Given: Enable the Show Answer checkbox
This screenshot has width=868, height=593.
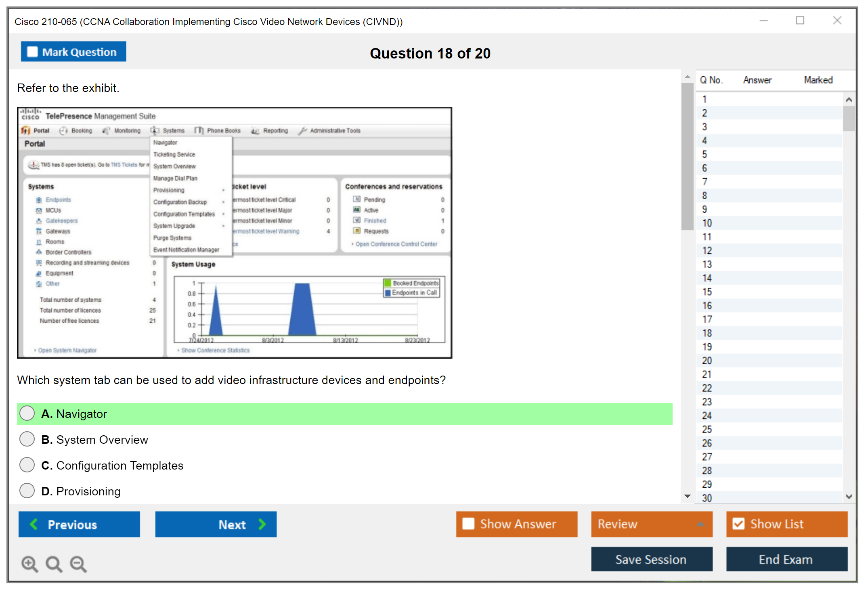Looking at the screenshot, I should point(468,524).
